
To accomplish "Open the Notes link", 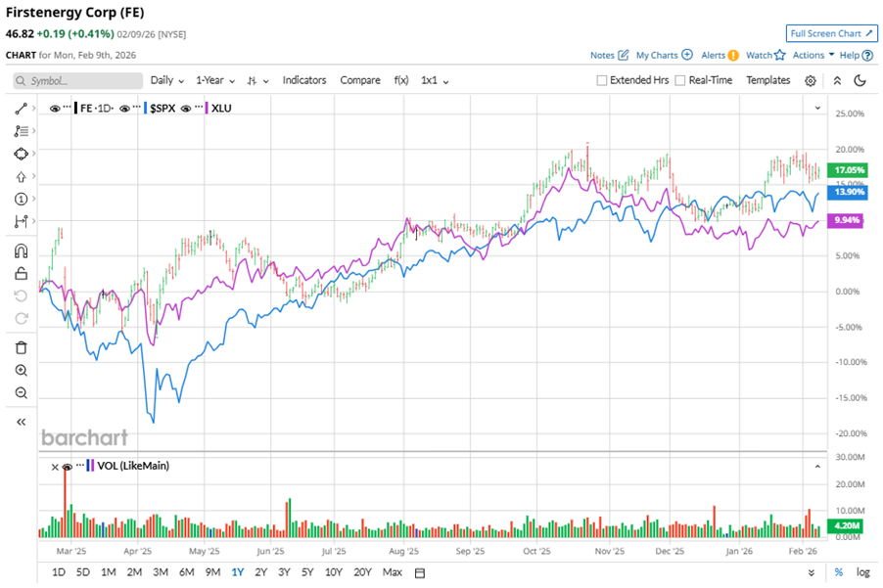I will (x=602, y=55).
